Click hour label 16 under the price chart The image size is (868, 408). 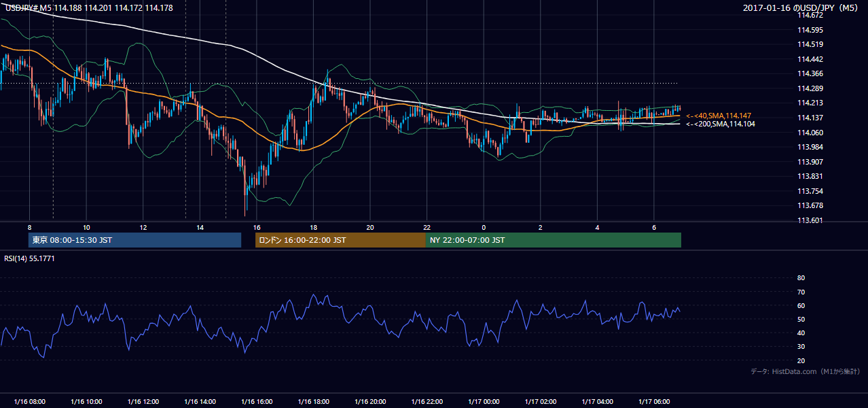pyautogui.click(x=256, y=227)
